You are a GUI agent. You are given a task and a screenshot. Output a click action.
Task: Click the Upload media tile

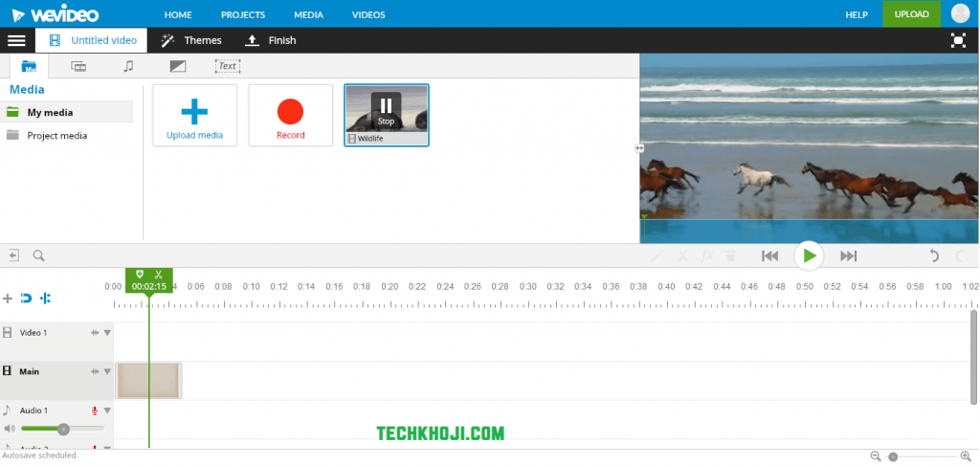point(195,116)
